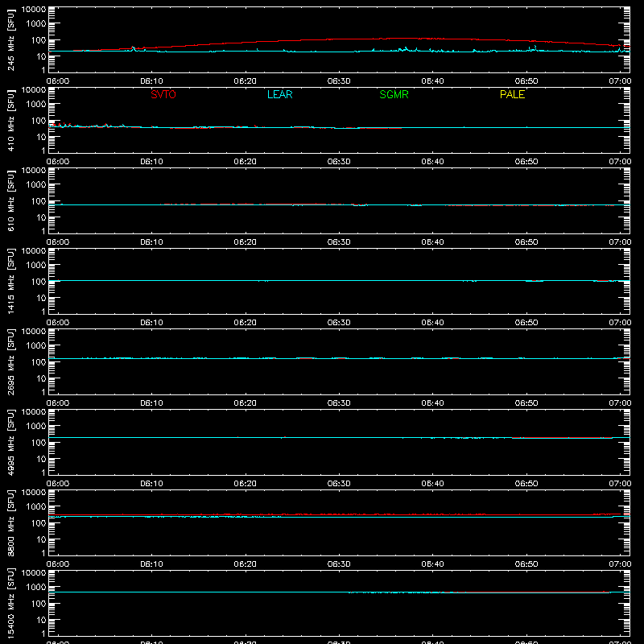Image resolution: width=644 pixels, height=644 pixels.
Task: Select the 610 MHz [SFU] axis title
Action: point(10,200)
